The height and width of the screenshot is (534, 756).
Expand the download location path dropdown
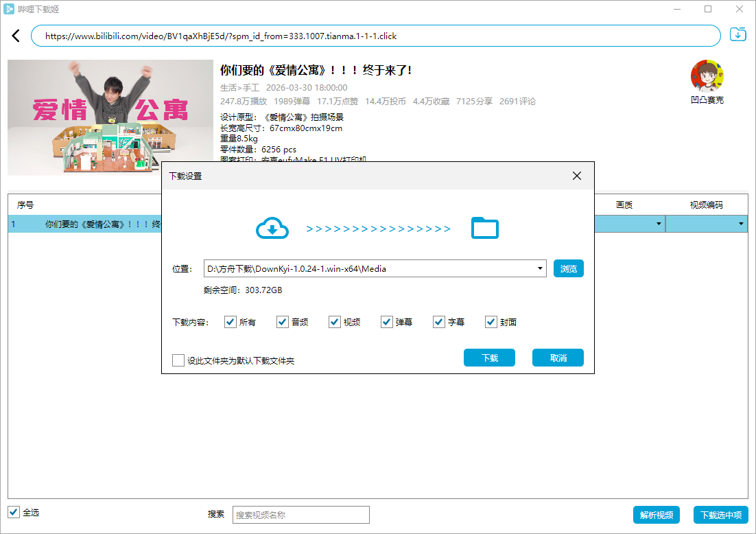[x=539, y=268]
